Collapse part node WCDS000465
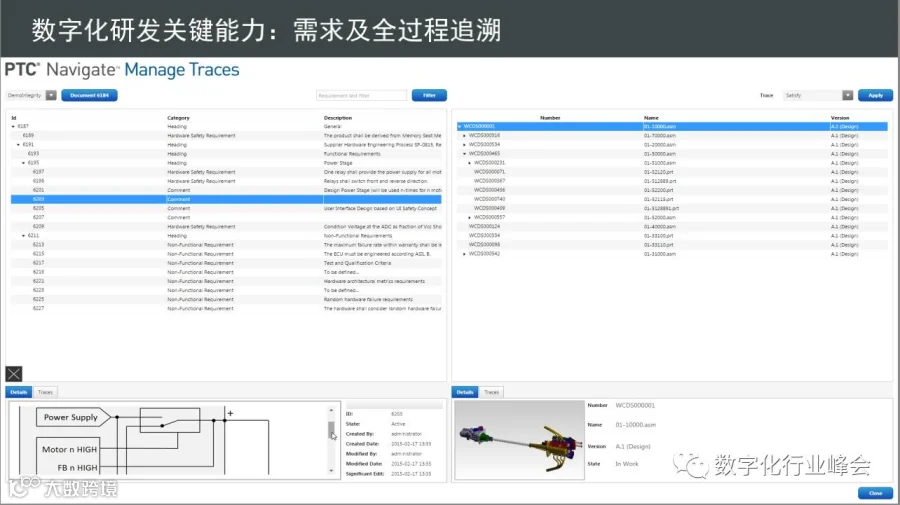Viewport: 900px width, 505px height. click(x=464, y=154)
